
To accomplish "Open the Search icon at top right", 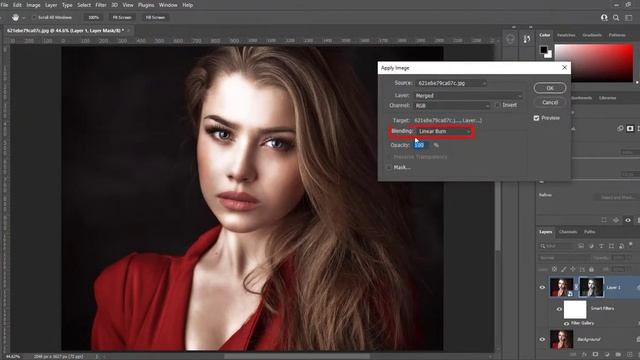I will point(616,18).
